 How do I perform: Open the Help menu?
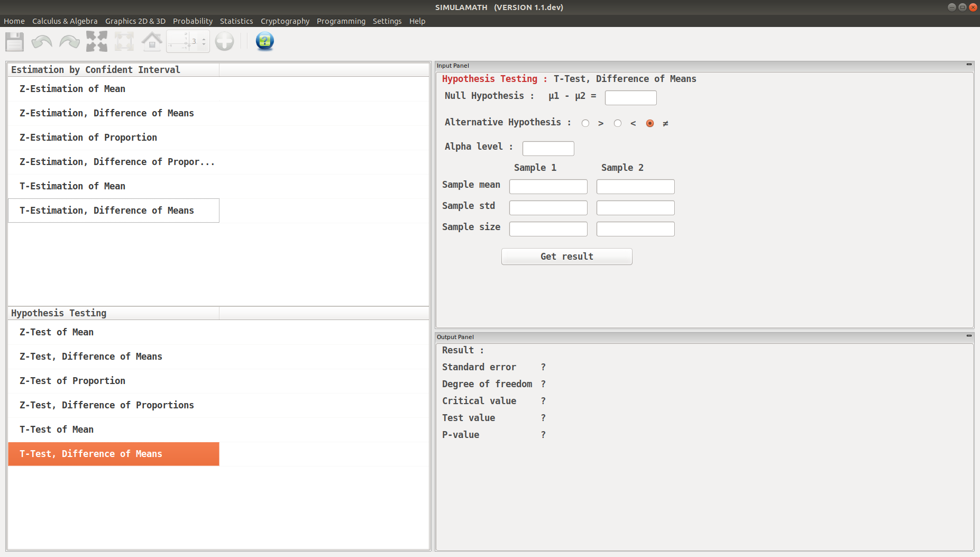417,21
